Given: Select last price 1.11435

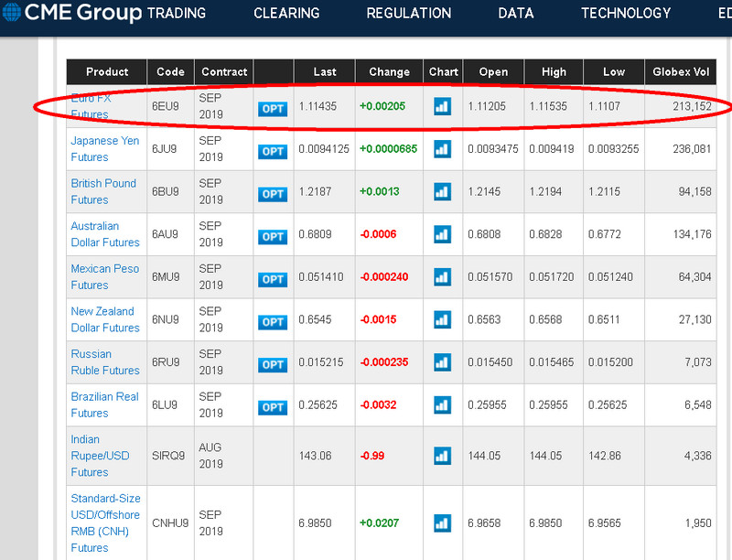Looking at the screenshot, I should pos(318,106).
